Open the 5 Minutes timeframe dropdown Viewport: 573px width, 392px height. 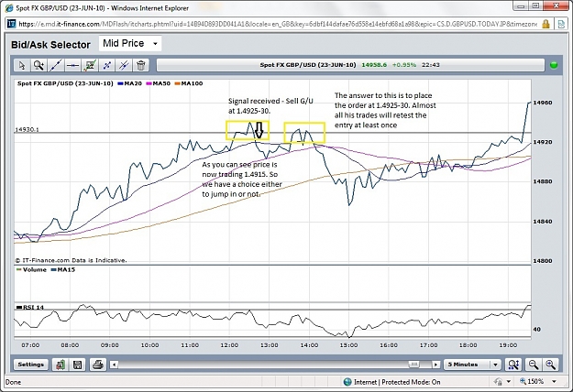(x=472, y=365)
